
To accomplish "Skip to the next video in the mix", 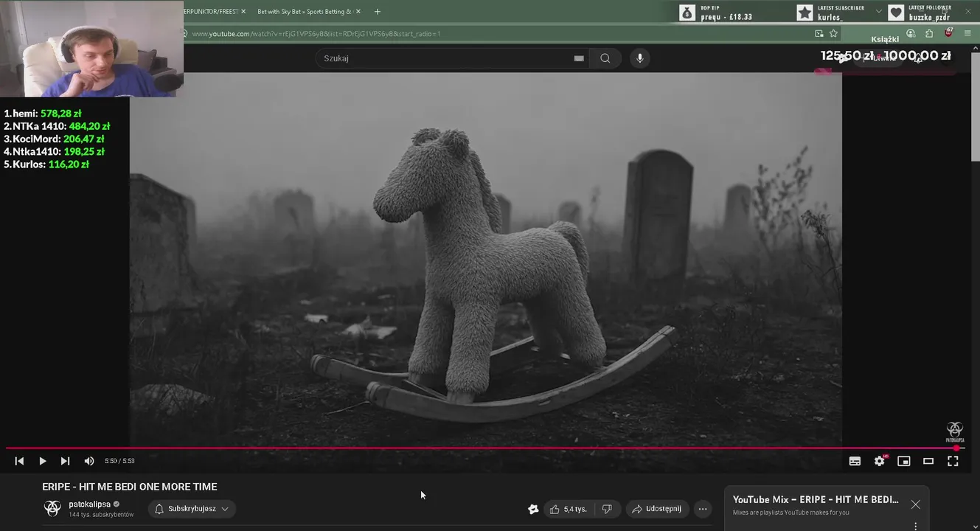I will pyautogui.click(x=65, y=461).
